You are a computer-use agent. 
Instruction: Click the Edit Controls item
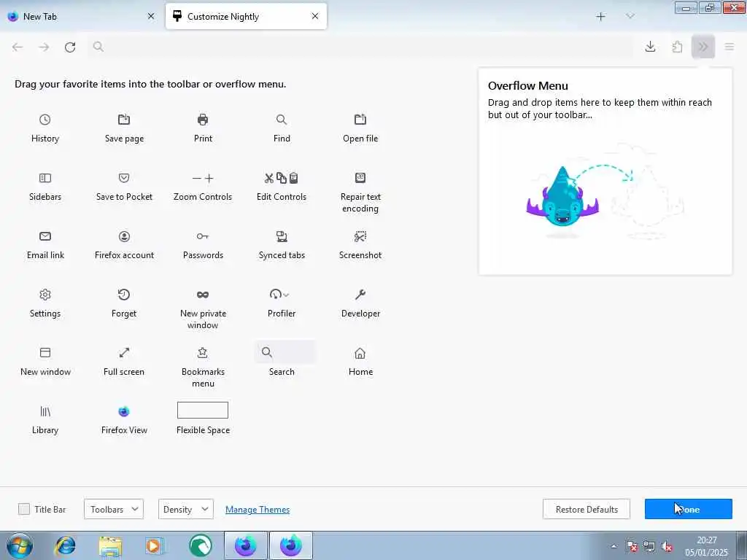tap(282, 187)
